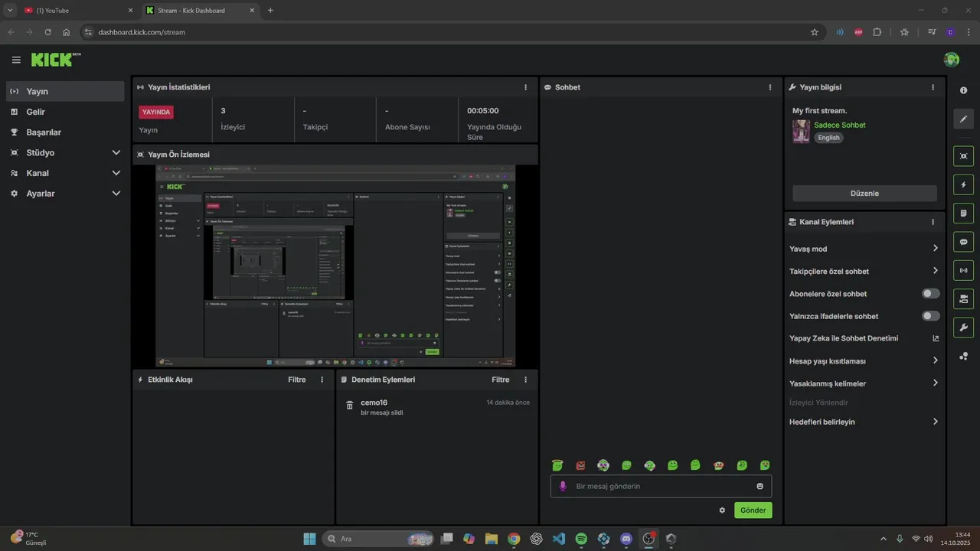Insert the angry red face emote
980x551 pixels.
coord(580,465)
